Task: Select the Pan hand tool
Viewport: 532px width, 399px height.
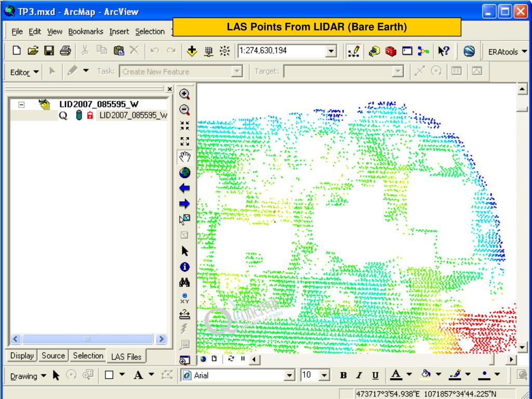Action: (184, 157)
